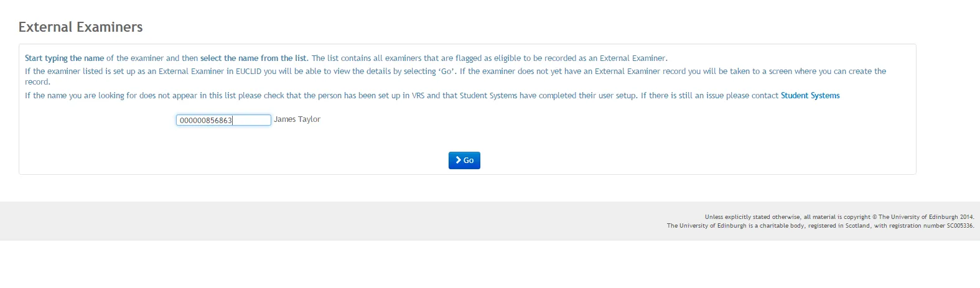Click bold 'select the name from the list'
Viewport: 980px width, 288px height.
pos(253,58)
